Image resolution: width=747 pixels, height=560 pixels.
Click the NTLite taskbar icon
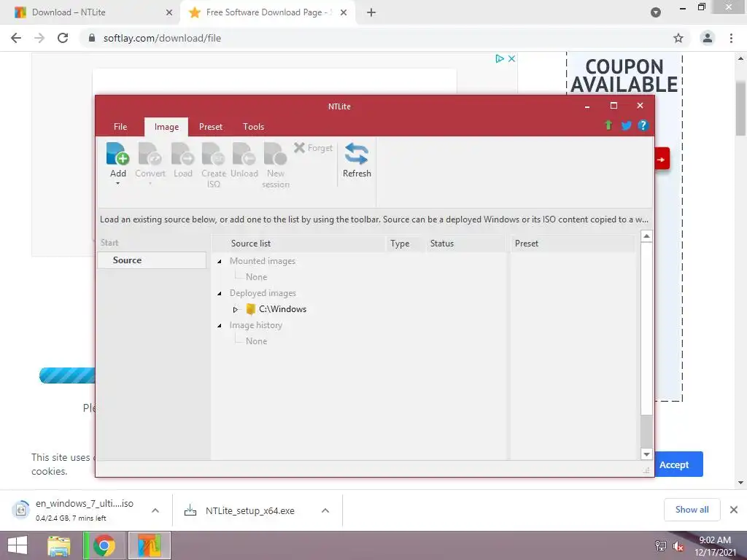pos(149,545)
